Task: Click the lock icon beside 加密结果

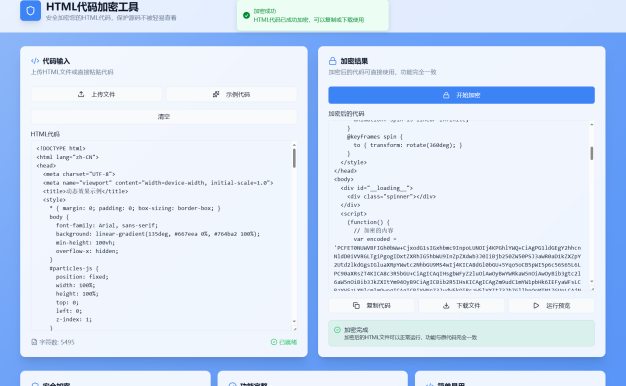Action: click(333, 61)
